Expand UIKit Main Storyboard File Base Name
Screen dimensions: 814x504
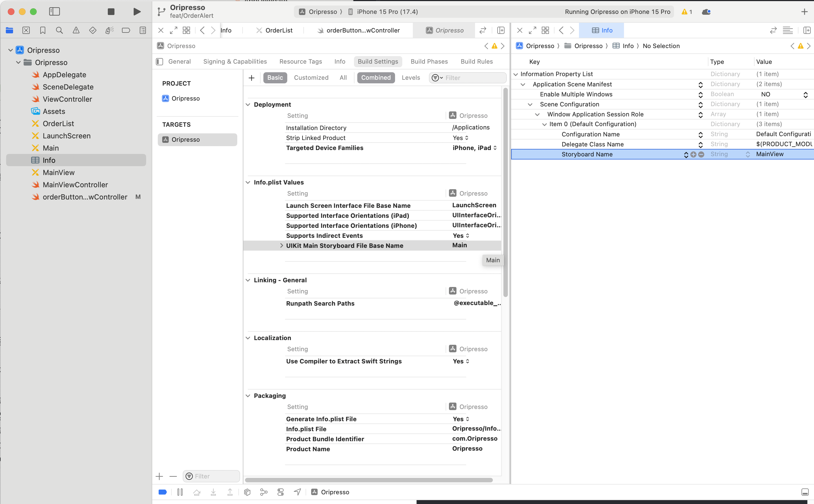coord(281,246)
